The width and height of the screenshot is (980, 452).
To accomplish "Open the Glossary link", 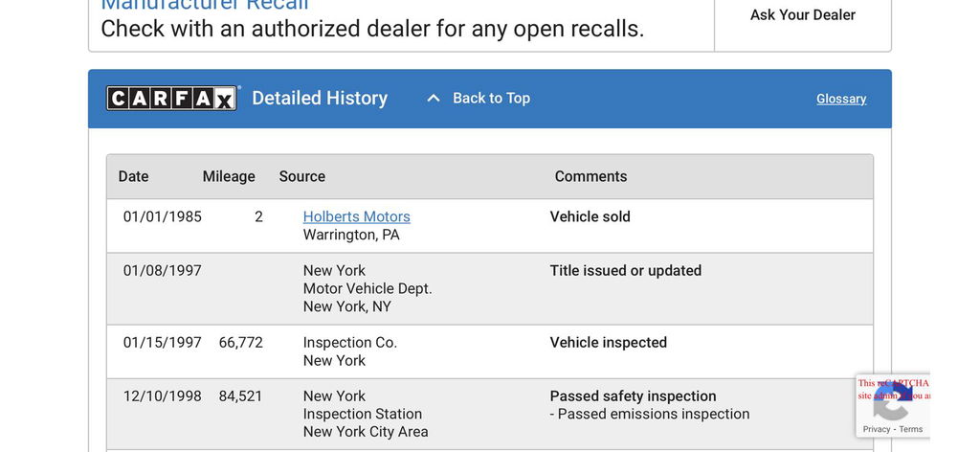I will (841, 99).
